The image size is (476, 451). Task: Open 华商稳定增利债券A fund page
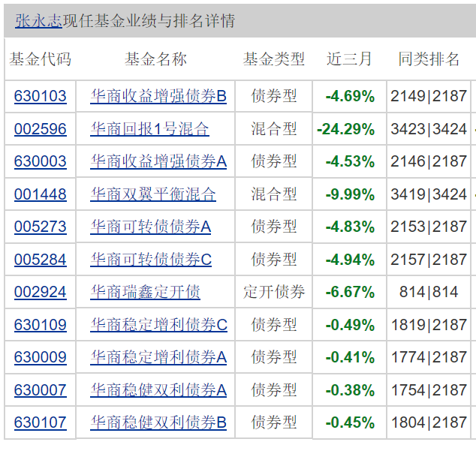pyautogui.click(x=158, y=357)
